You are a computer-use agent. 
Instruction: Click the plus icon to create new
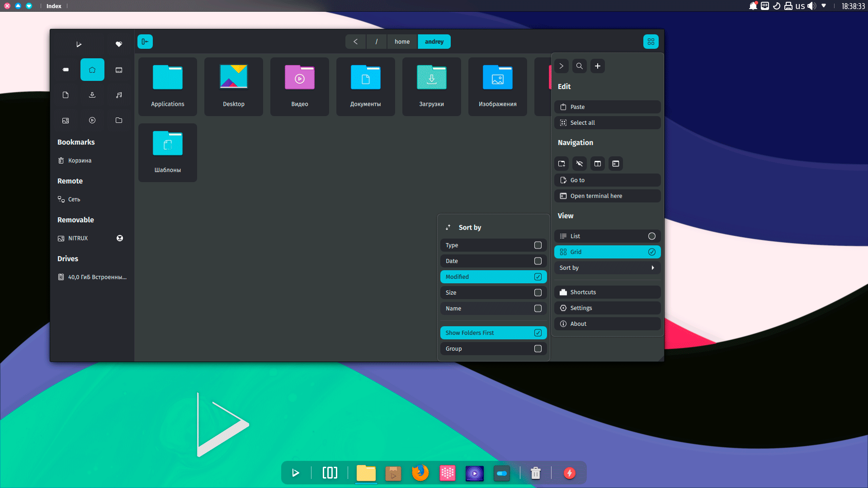(597, 66)
